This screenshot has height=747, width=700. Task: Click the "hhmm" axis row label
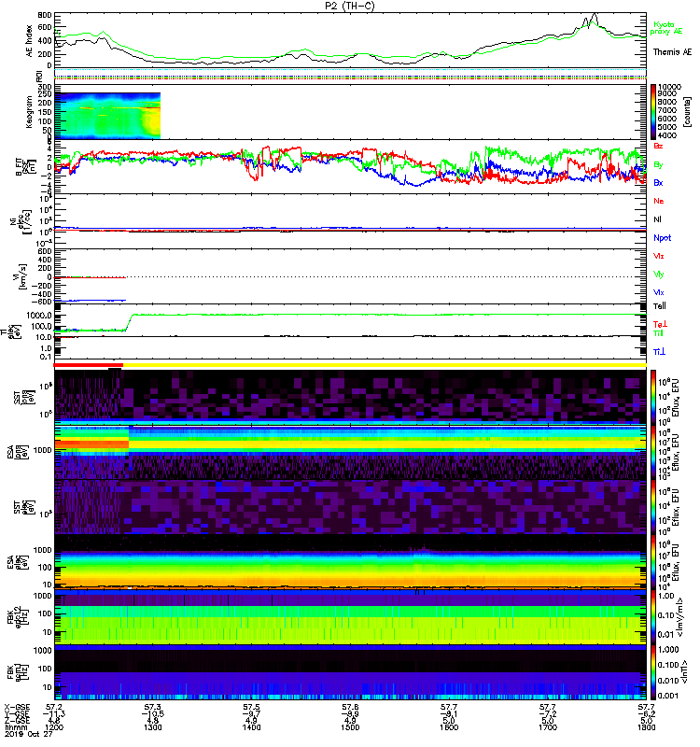click(15, 727)
